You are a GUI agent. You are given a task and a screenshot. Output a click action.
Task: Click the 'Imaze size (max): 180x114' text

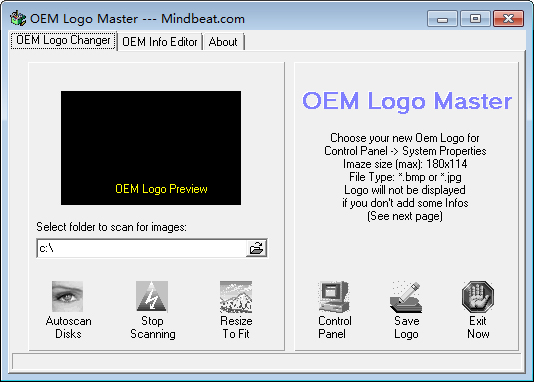click(405, 164)
